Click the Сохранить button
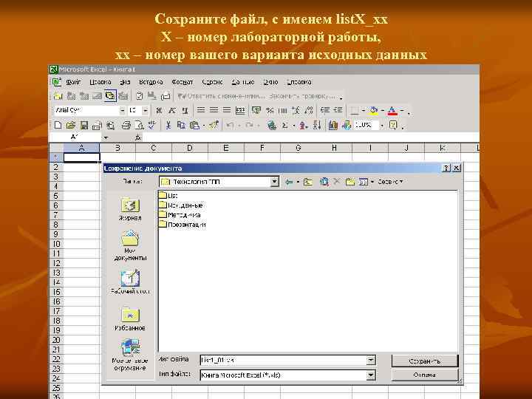The height and width of the screenshot is (399, 532). tap(424, 361)
